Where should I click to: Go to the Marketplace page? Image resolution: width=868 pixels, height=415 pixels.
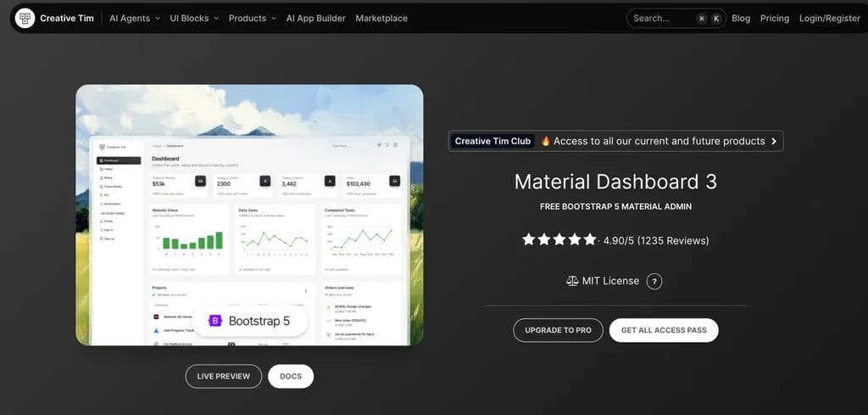(x=381, y=19)
